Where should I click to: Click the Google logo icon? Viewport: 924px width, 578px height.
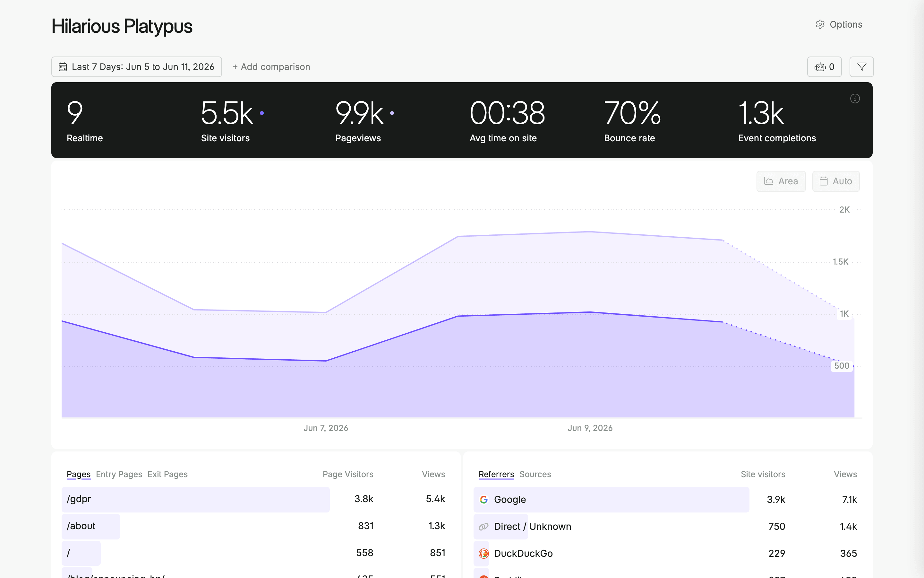point(484,499)
